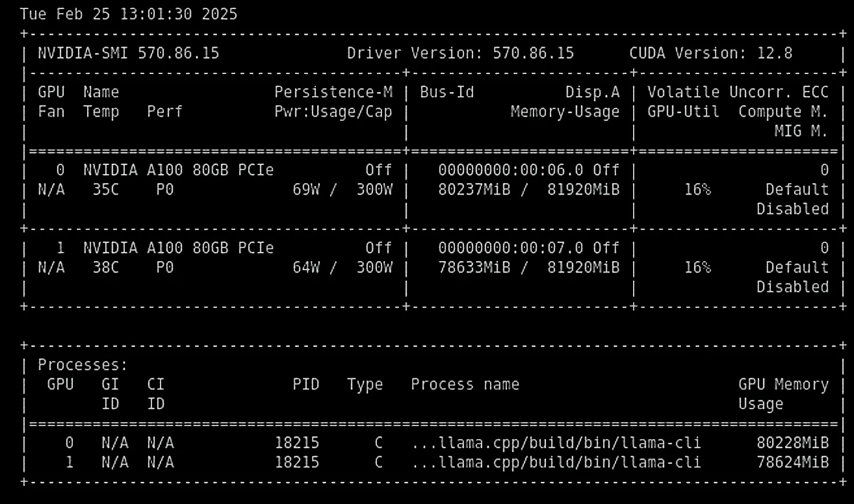Select the "NVIDIA-SMI 570.86.15" text

tap(129, 53)
